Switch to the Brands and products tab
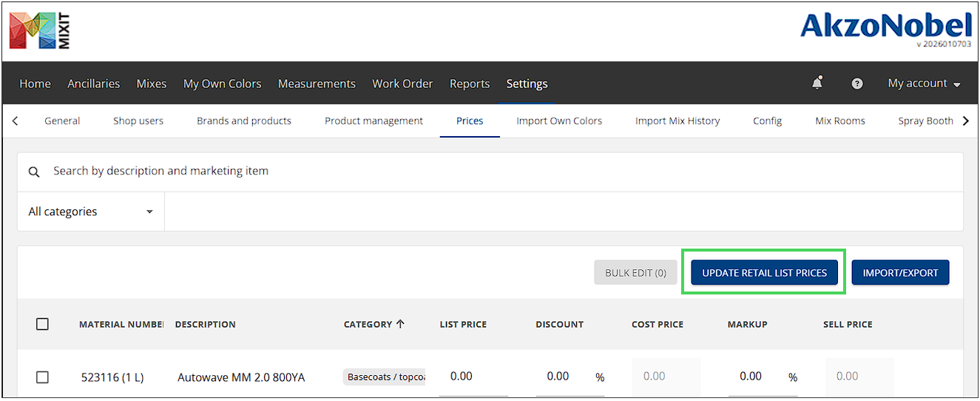980x401 pixels. pos(244,121)
